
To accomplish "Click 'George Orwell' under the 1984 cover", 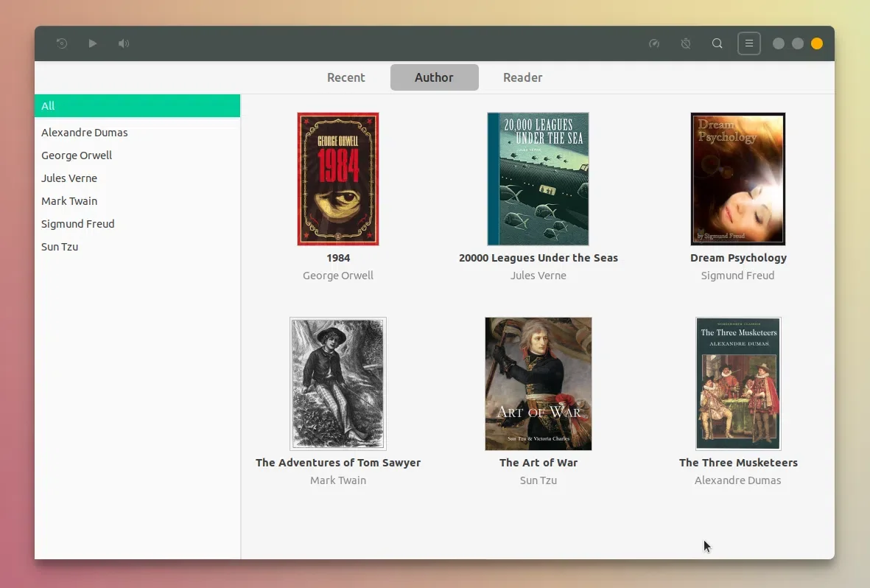I will [338, 276].
